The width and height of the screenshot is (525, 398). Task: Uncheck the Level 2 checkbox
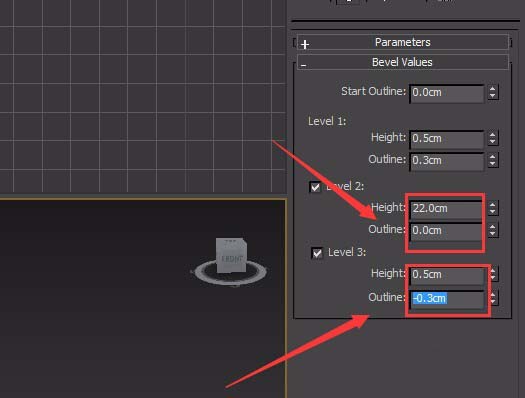(x=315, y=187)
